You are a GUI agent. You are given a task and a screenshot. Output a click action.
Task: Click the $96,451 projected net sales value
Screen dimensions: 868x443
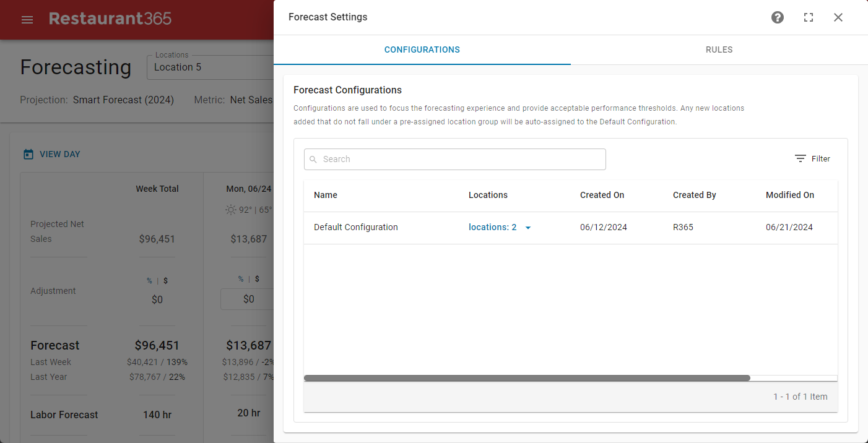pyautogui.click(x=157, y=239)
